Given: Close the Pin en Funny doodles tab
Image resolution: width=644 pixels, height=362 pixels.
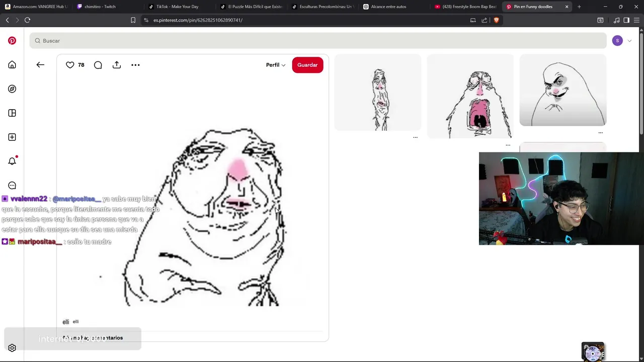Looking at the screenshot, I should 567,7.
